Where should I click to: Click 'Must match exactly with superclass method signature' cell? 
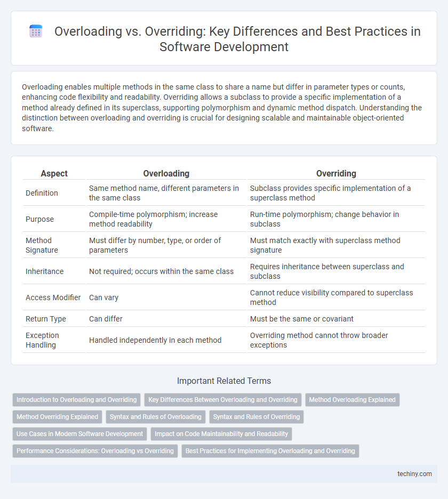point(336,245)
